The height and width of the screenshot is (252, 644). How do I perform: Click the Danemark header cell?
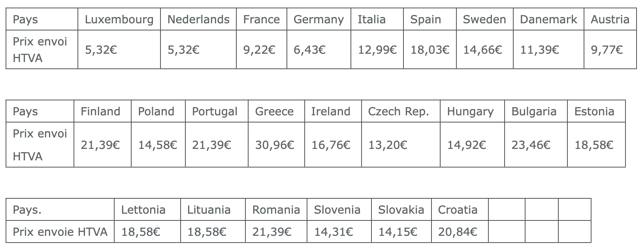point(549,19)
